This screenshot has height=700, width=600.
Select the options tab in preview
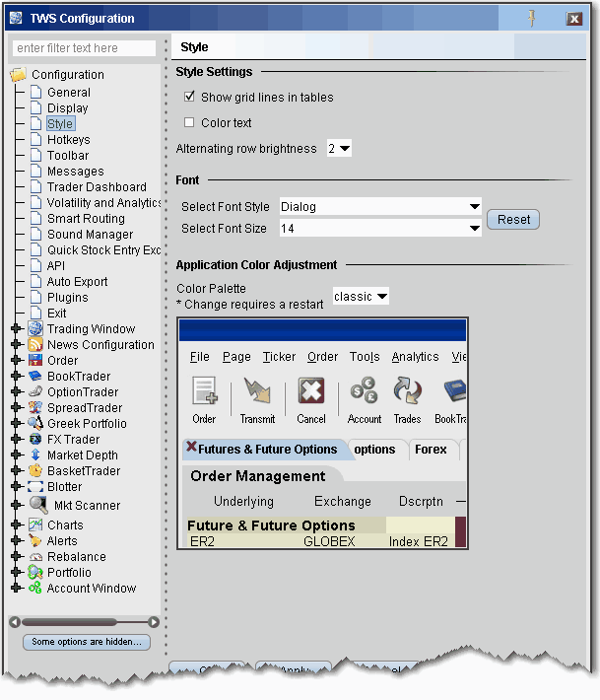(x=374, y=450)
